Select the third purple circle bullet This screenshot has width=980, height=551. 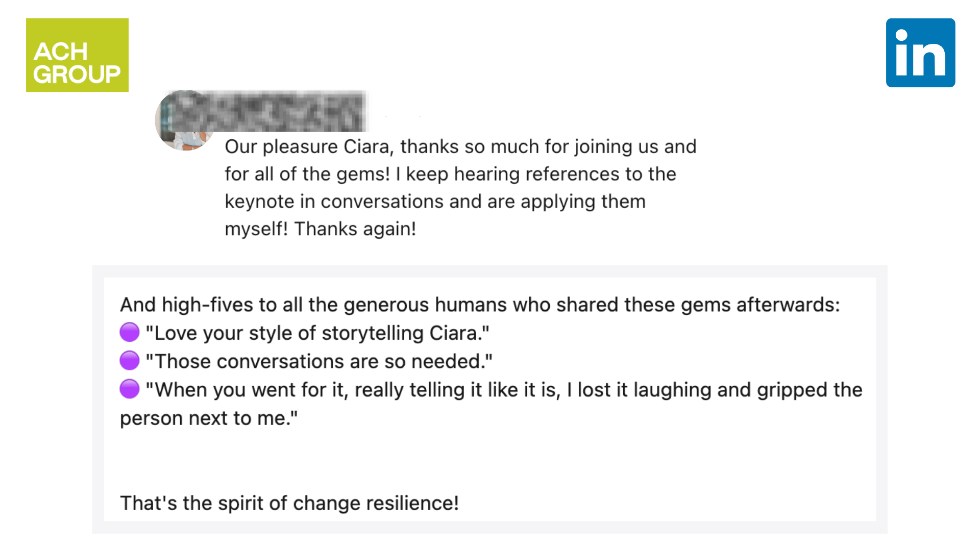130,389
